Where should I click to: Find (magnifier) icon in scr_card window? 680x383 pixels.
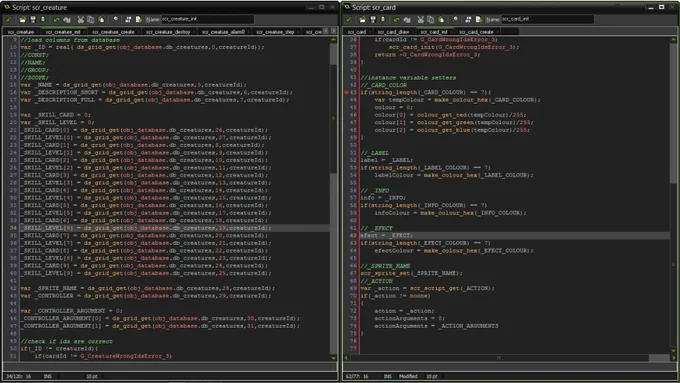(455, 20)
